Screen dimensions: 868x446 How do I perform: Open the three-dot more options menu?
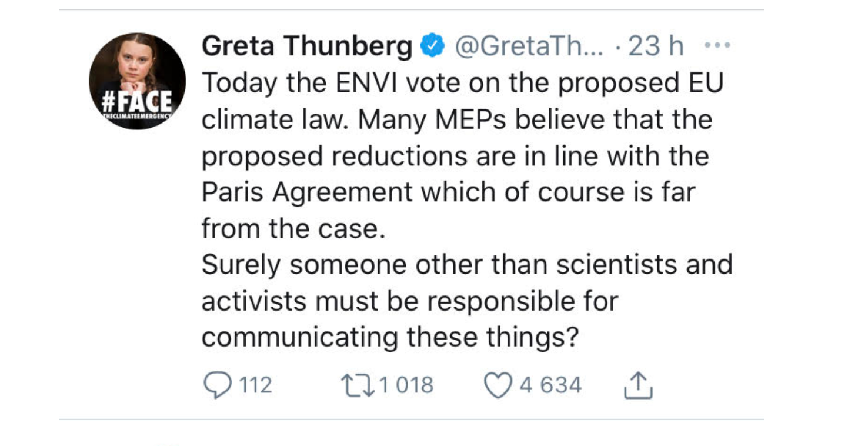[717, 45]
